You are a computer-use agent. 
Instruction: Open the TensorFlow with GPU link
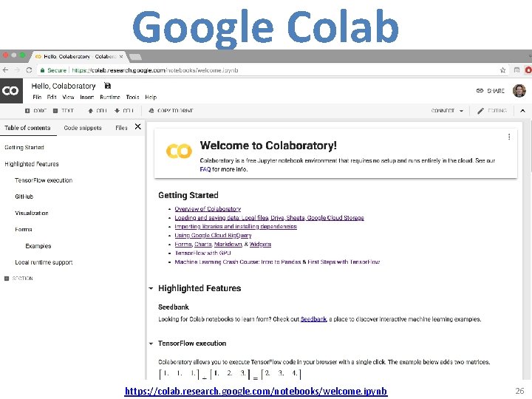coord(203,253)
